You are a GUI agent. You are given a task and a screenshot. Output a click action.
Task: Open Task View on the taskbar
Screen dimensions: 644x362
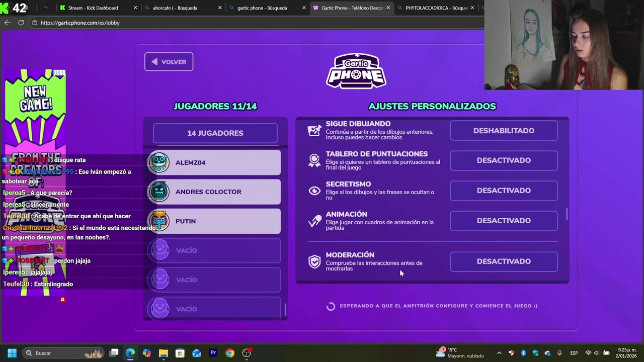[114, 353]
